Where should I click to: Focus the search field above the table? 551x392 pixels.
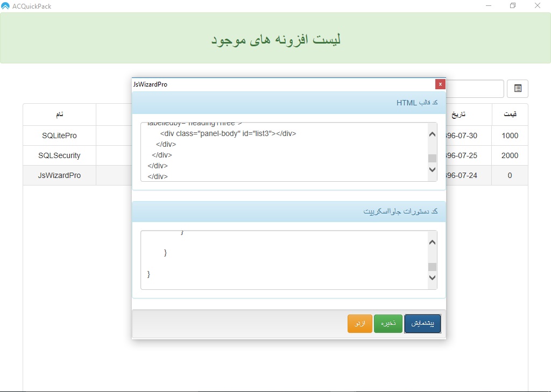coord(475,89)
